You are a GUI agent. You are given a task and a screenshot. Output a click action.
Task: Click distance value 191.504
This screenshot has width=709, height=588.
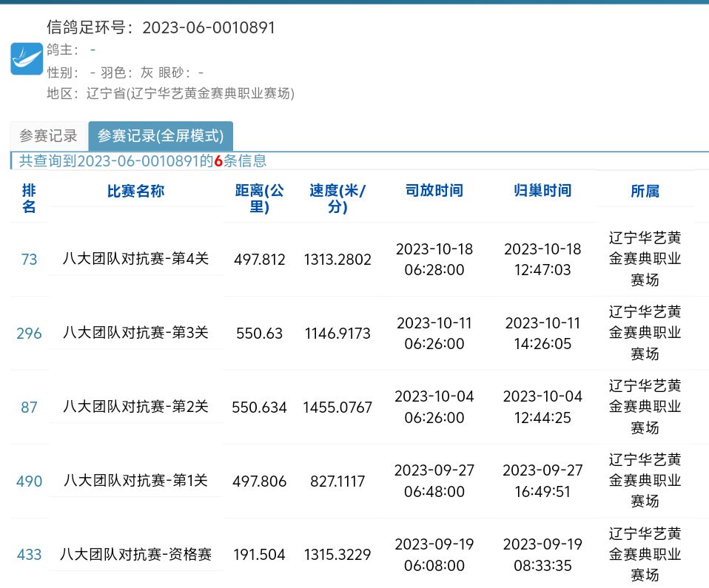(x=259, y=555)
